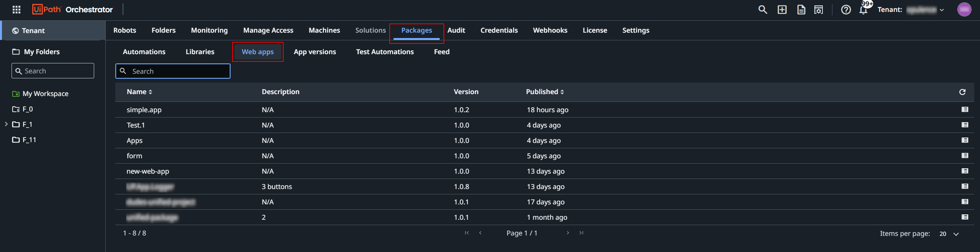Open versions icon for 17 days ago row
The height and width of the screenshot is (252, 980).
point(965,202)
